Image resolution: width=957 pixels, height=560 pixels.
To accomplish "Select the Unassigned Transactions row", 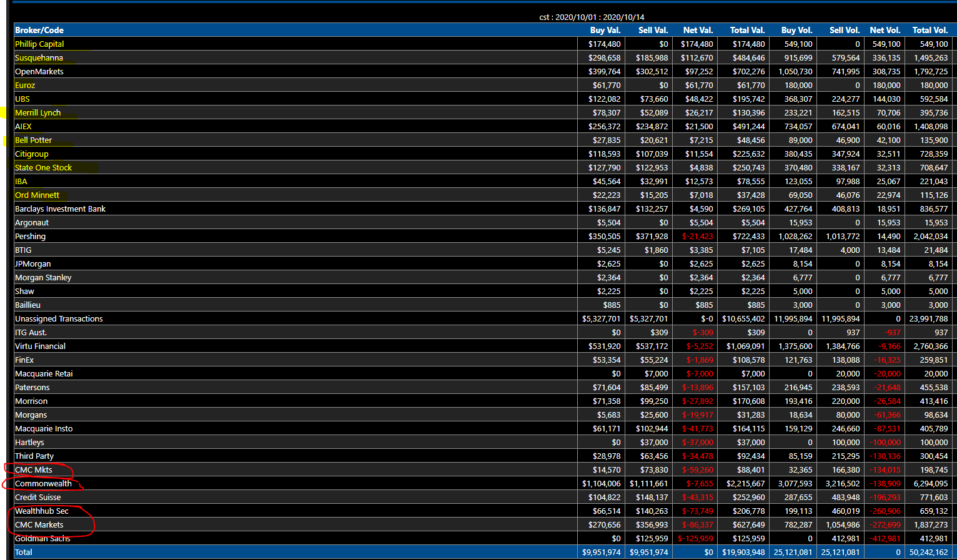I will point(485,318).
